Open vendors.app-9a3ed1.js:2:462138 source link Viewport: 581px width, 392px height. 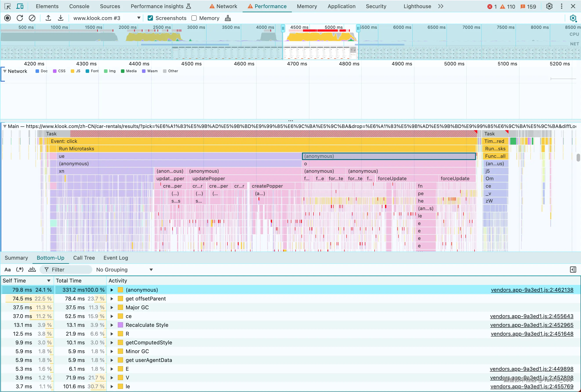(532, 290)
